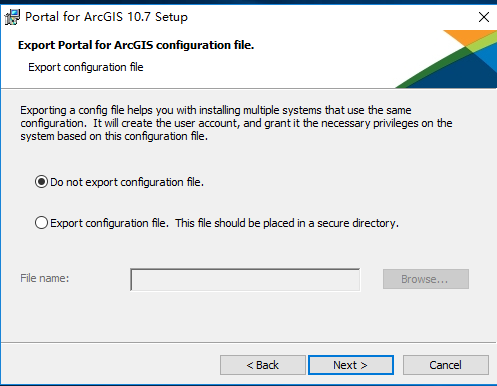This screenshot has width=497, height=386.
Task: Click the installer icon in the title bar
Action: point(12,17)
